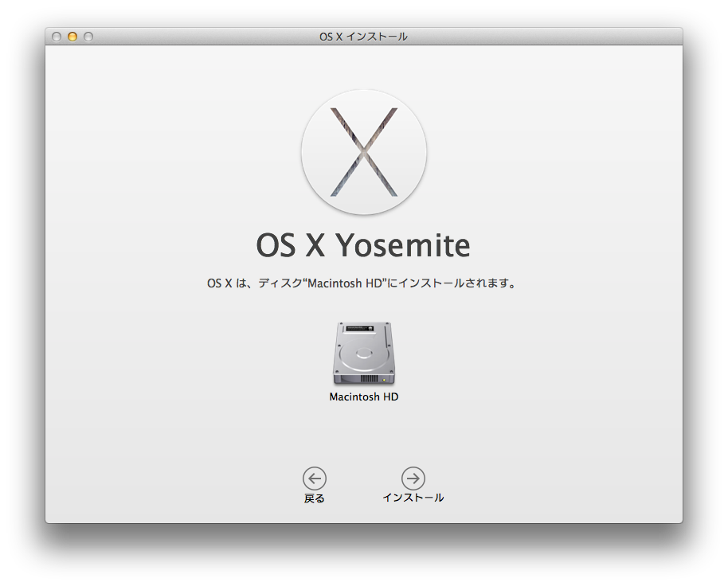The height and width of the screenshot is (586, 728).
Task: Click the greyed-out close button of the window
Action: tap(57, 37)
